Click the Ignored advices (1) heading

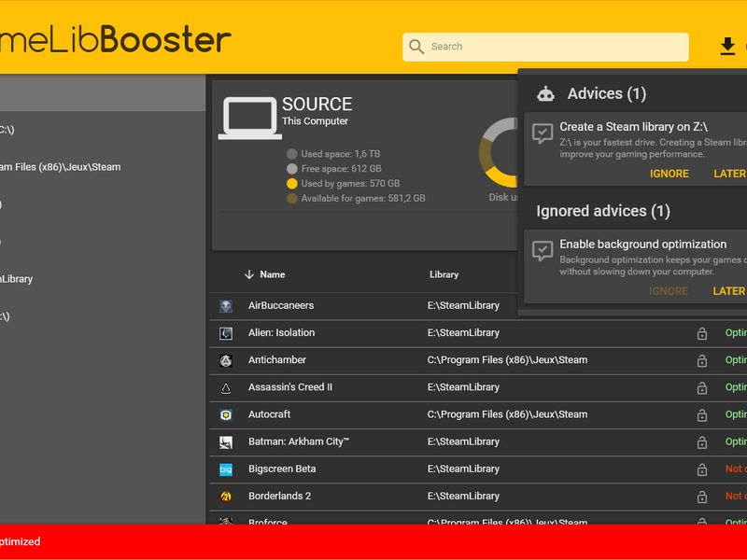point(602,211)
